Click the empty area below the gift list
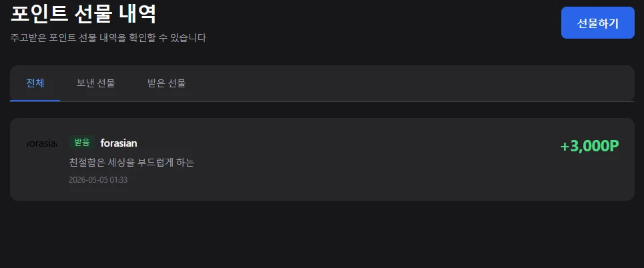Image resolution: width=644 pixels, height=268 pixels. point(322,234)
